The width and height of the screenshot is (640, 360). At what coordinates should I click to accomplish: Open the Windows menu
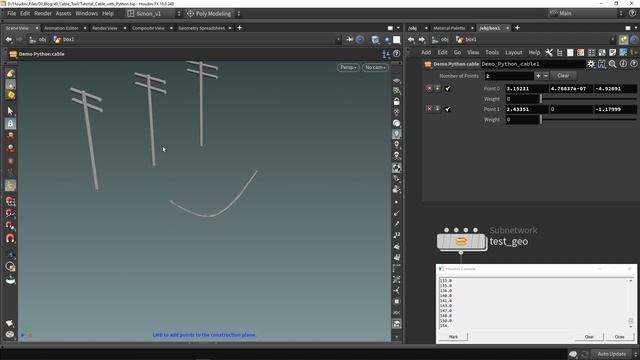[87, 13]
